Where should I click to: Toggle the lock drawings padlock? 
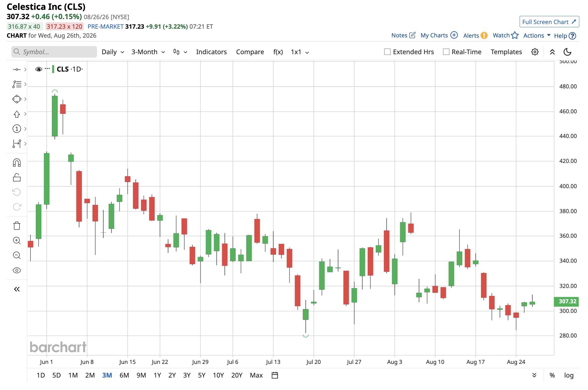17,177
